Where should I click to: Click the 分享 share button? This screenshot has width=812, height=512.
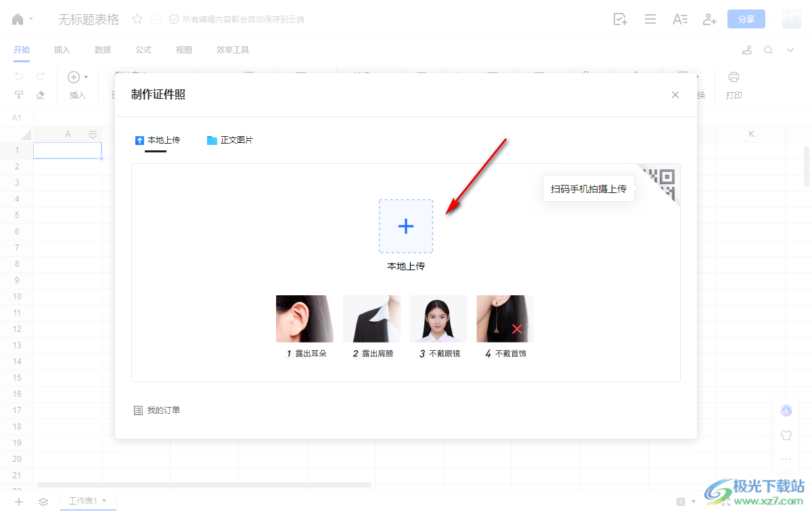pos(746,19)
